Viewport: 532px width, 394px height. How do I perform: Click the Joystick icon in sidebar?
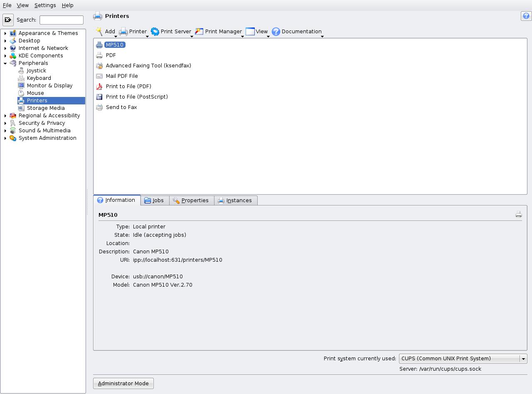tap(21, 70)
